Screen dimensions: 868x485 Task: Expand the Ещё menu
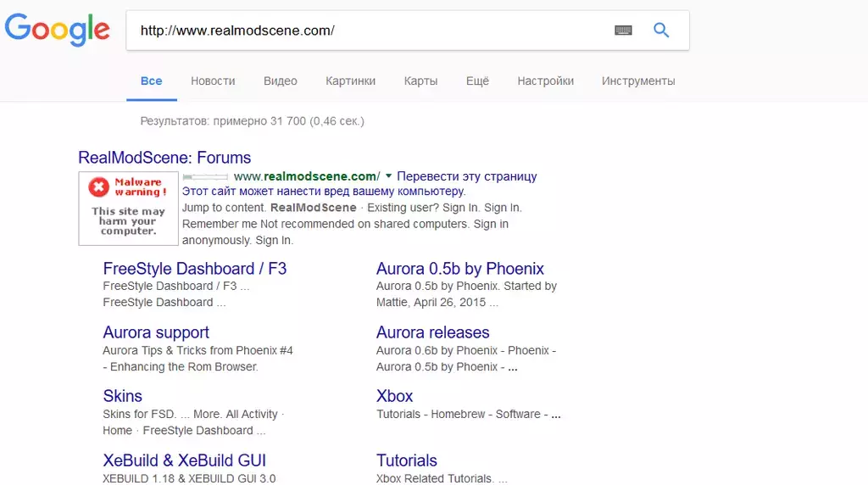[477, 81]
